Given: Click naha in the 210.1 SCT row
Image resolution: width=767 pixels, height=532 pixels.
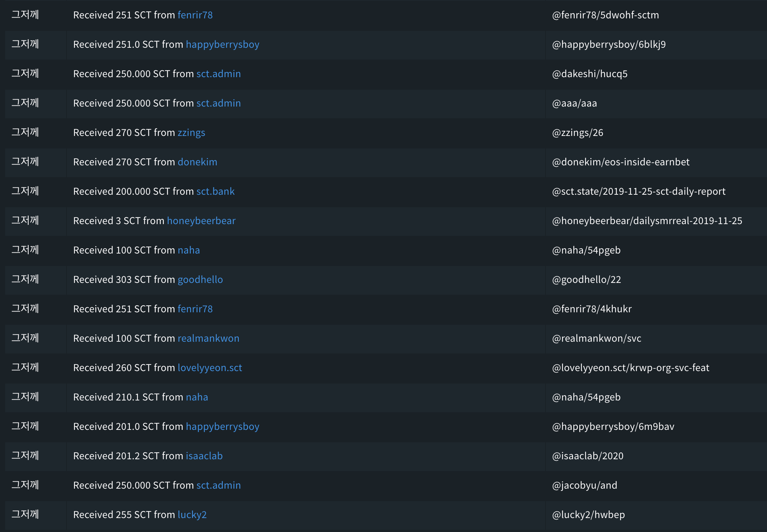Looking at the screenshot, I should 197,397.
